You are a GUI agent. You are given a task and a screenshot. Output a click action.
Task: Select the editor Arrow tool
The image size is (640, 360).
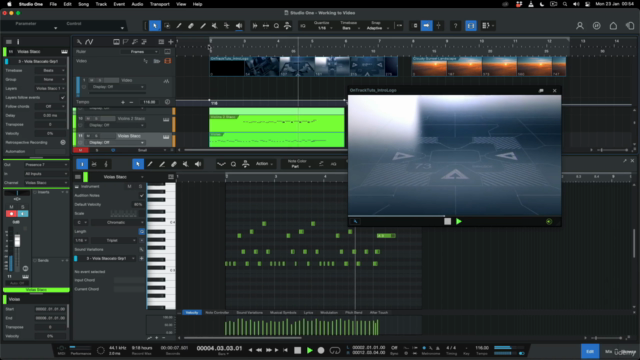138,164
